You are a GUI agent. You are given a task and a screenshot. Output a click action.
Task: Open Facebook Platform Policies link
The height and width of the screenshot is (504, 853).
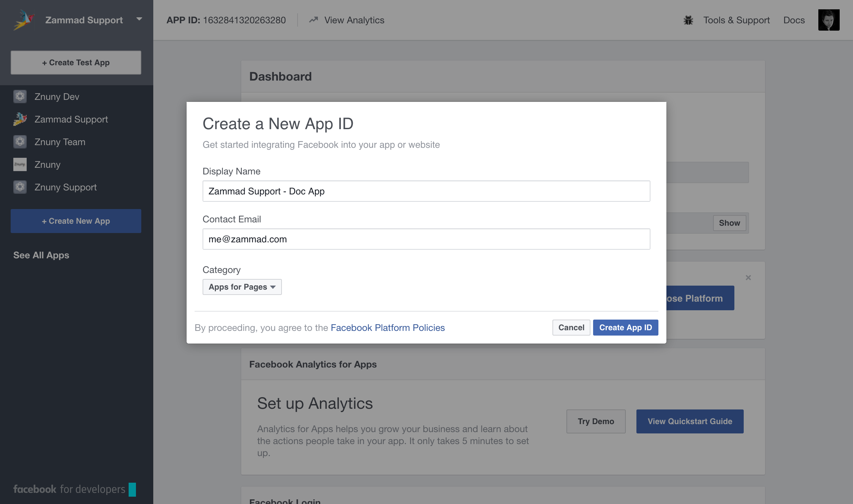coord(388,327)
